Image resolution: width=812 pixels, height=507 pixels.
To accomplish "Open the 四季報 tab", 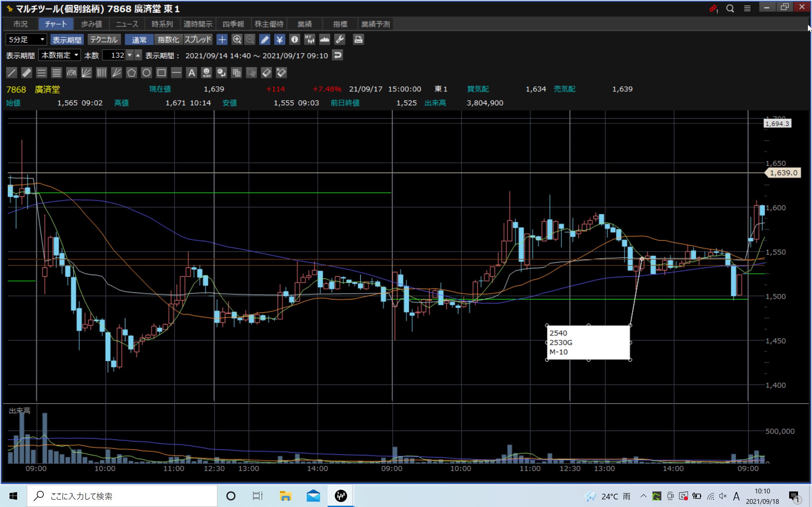I will 233,24.
